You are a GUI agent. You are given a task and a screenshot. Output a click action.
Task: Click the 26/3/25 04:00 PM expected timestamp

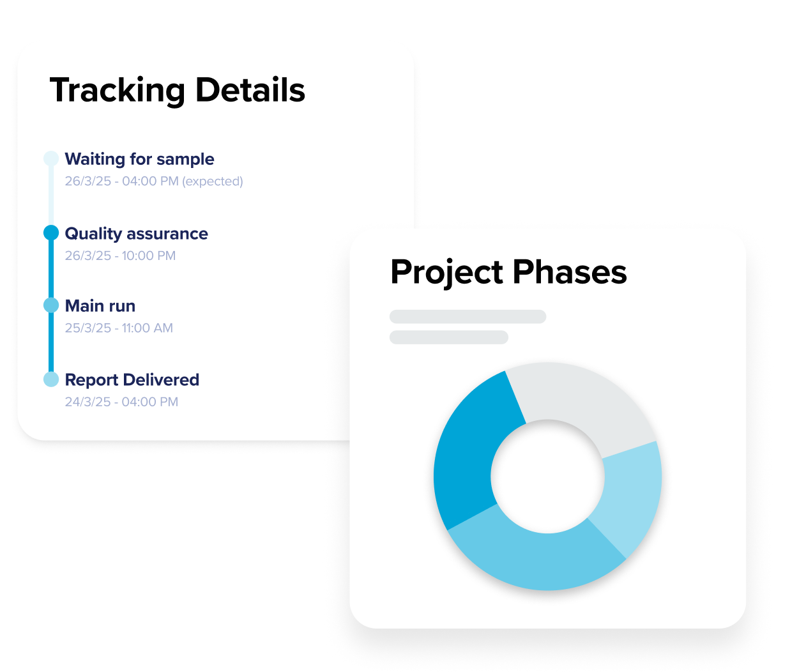(x=154, y=181)
